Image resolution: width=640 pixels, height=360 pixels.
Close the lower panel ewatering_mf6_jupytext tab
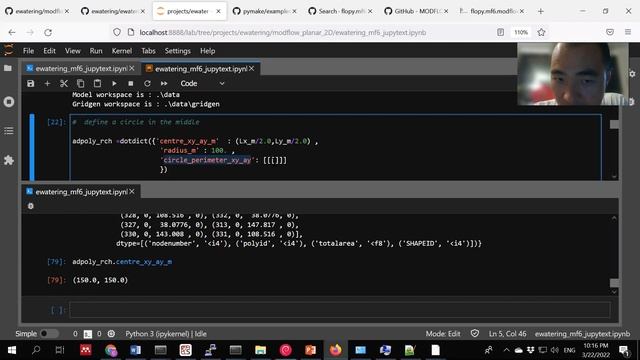tap(132, 191)
